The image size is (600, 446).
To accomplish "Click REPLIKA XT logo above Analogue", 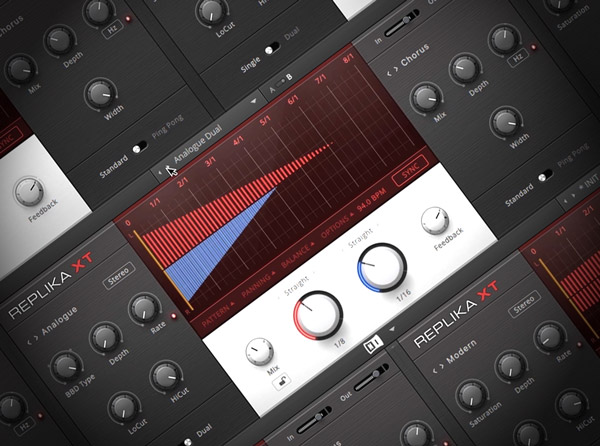I will [x=51, y=286].
